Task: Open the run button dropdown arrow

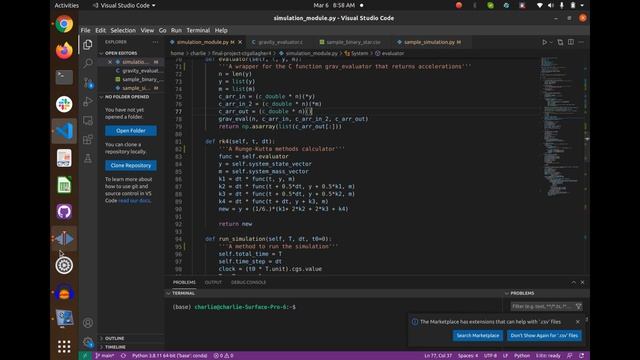Action: (x=551, y=42)
